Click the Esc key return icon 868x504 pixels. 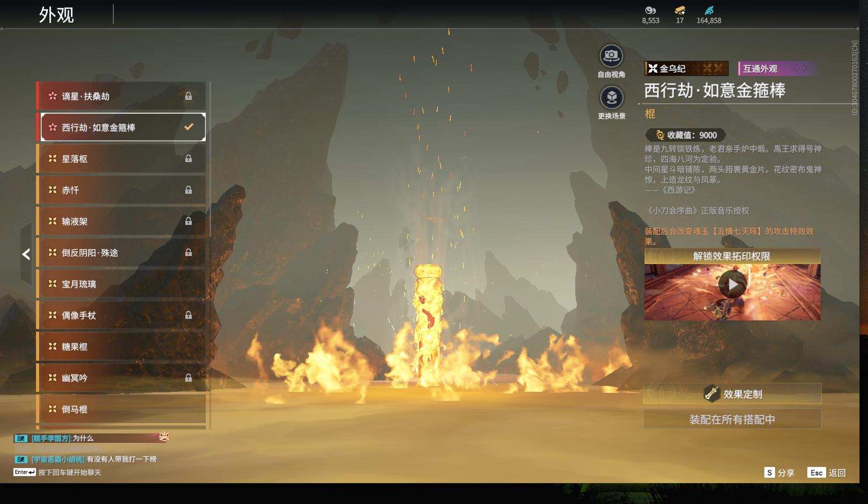[816, 472]
